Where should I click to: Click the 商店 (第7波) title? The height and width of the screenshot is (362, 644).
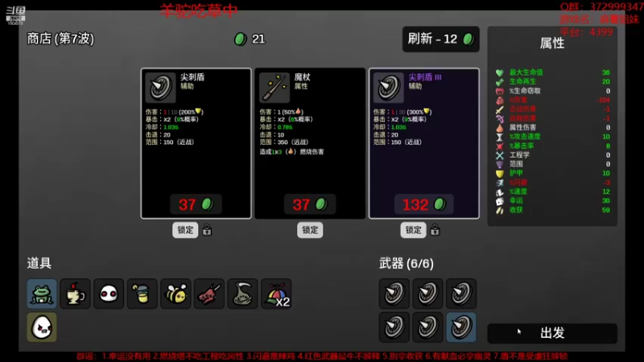(60, 39)
